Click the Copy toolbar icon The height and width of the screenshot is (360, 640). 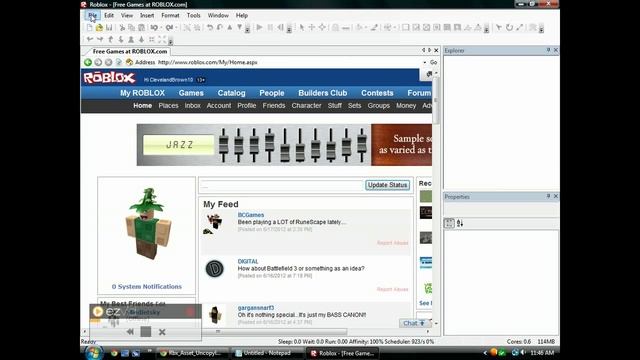pyautogui.click(x=131, y=27)
